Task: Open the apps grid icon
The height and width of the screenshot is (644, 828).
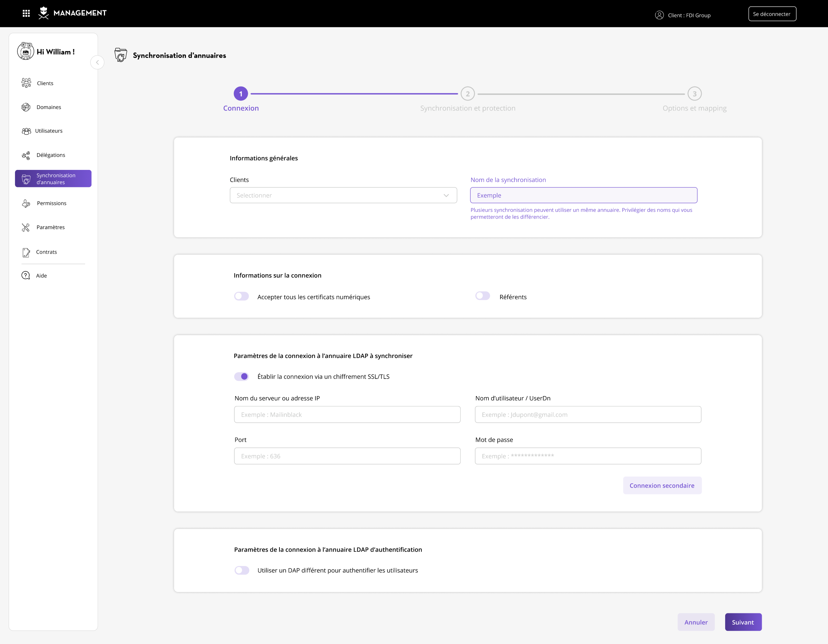Action: point(26,14)
